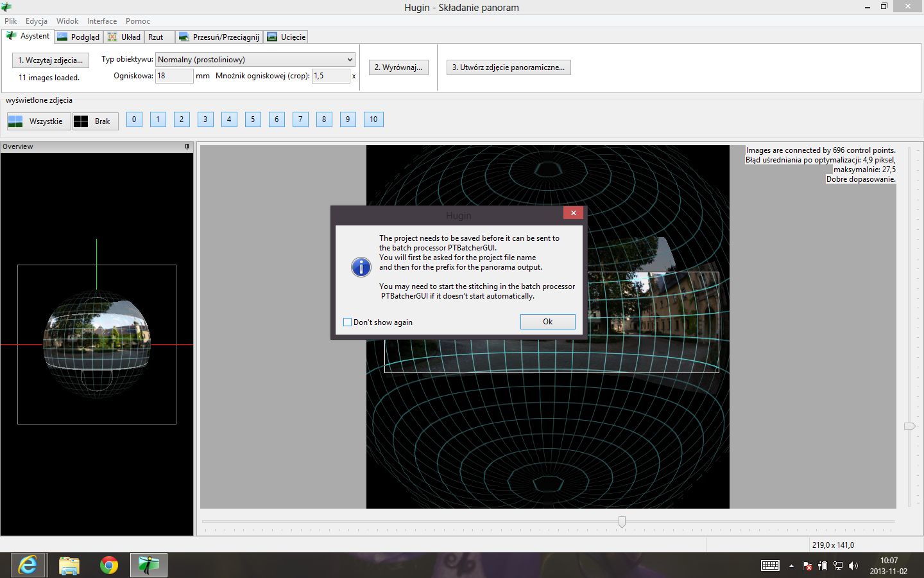Click the Ogniskowa focal length field

click(174, 76)
